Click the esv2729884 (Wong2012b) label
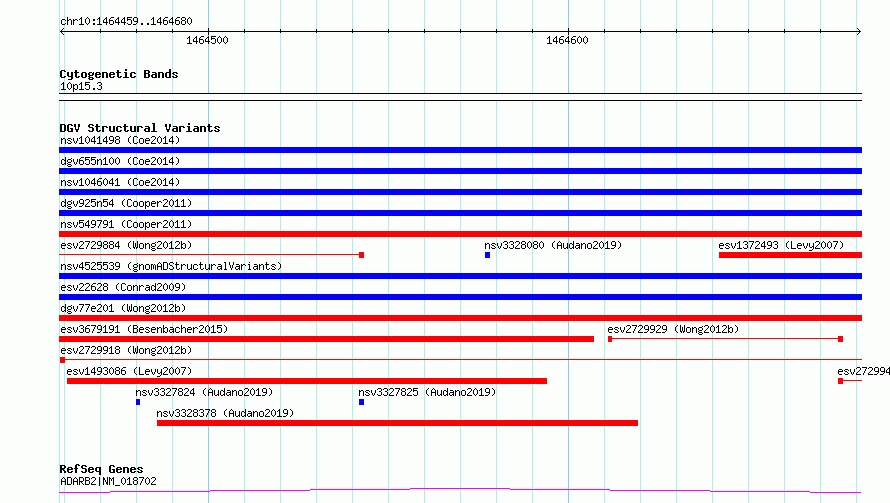This screenshot has height=503, width=890. (x=126, y=245)
